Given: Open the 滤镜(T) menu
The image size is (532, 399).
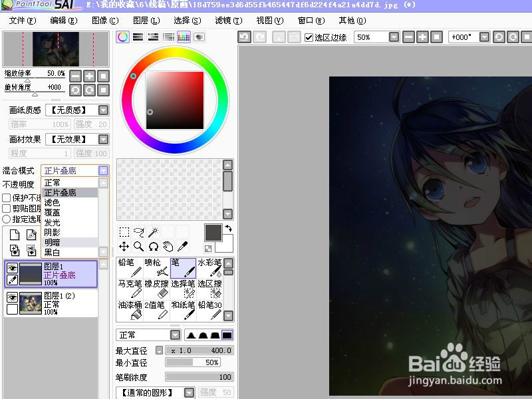Looking at the screenshot, I should point(229,21).
